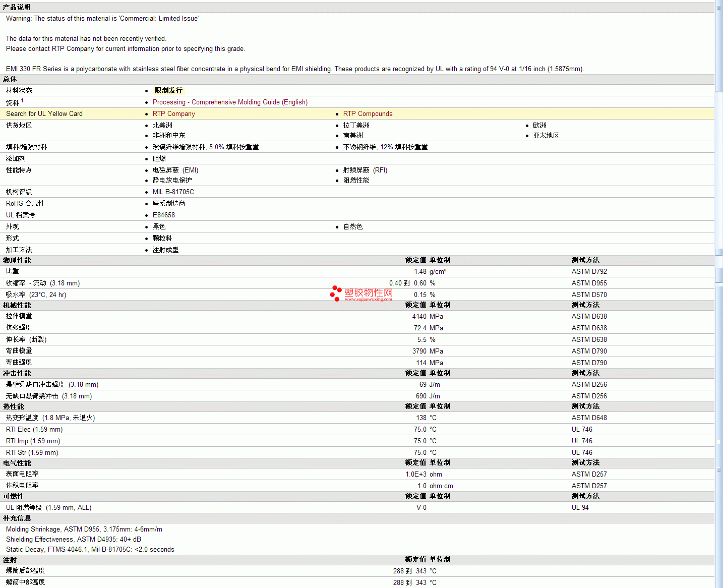723x588 pixels.
Task: Click the 114 flexural strength value
Action: click(x=421, y=363)
